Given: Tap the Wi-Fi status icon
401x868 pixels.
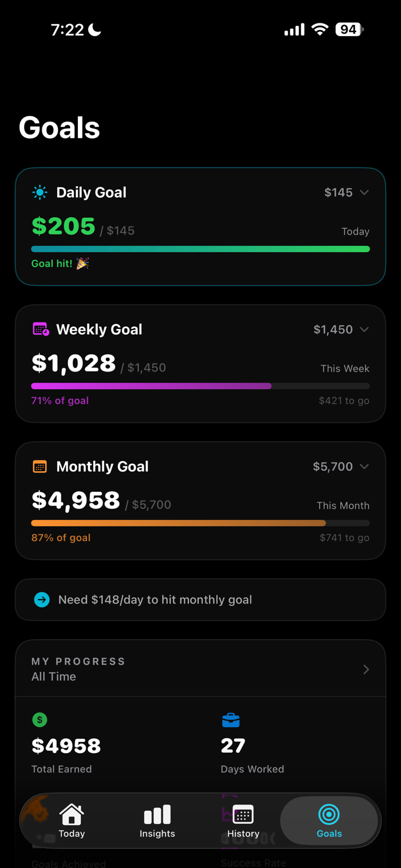Looking at the screenshot, I should [x=320, y=30].
